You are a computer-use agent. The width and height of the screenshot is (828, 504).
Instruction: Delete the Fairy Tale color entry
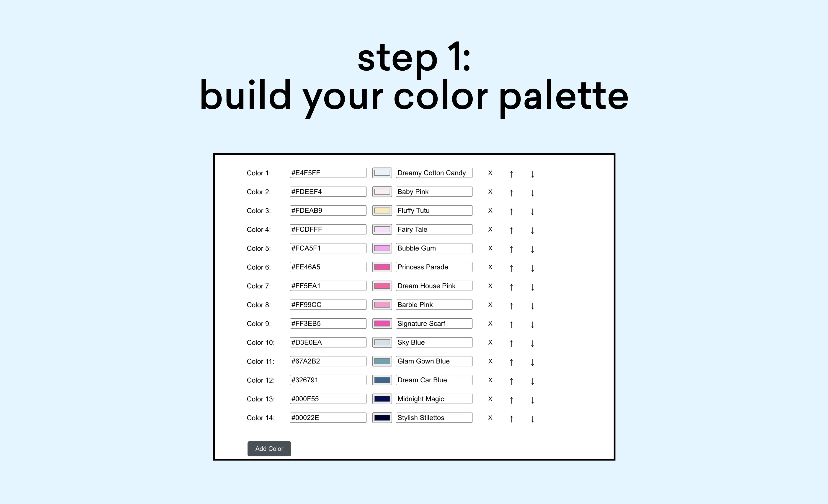pyautogui.click(x=490, y=229)
